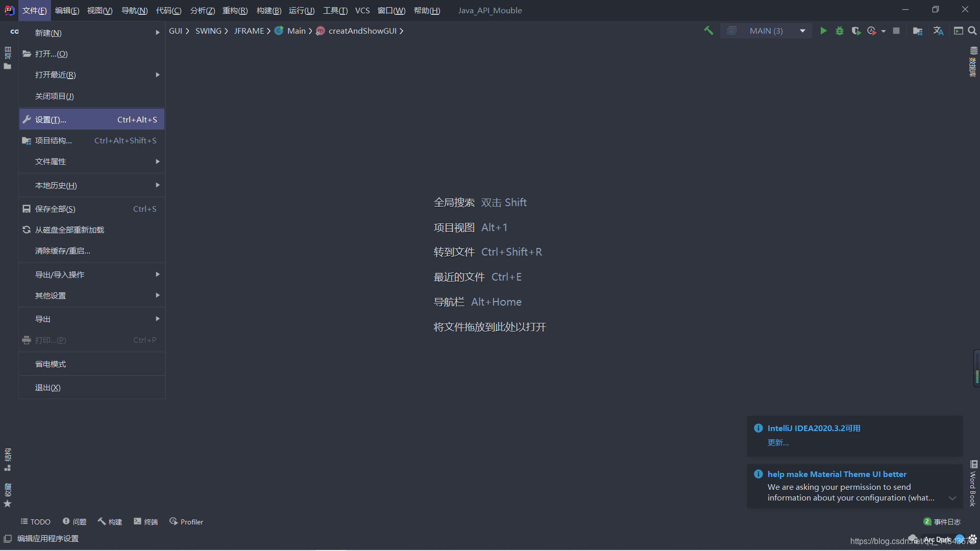Image resolution: width=980 pixels, height=551 pixels.
Task: Open the MAIN (3) run configuration dropdown
Action: point(766,31)
